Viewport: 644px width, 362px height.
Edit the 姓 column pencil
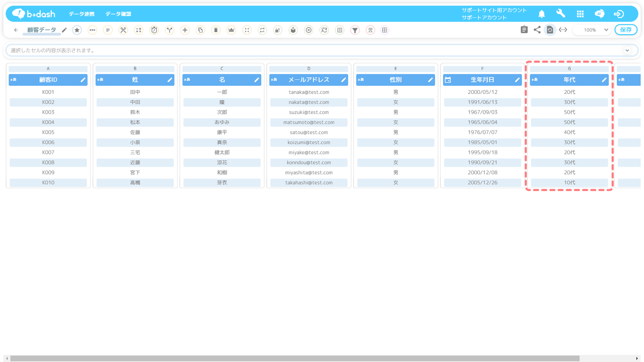pyautogui.click(x=170, y=80)
